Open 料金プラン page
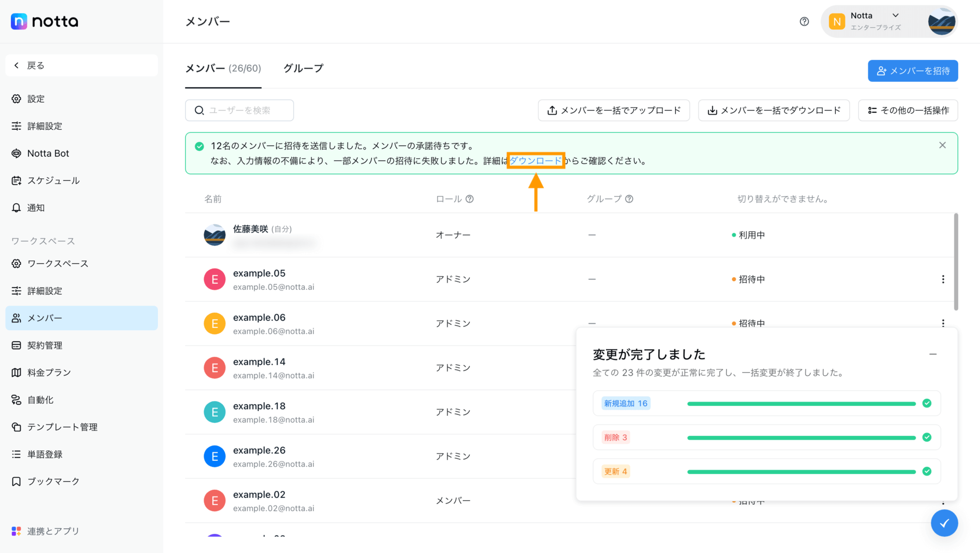The image size is (980, 553). pos(82,373)
